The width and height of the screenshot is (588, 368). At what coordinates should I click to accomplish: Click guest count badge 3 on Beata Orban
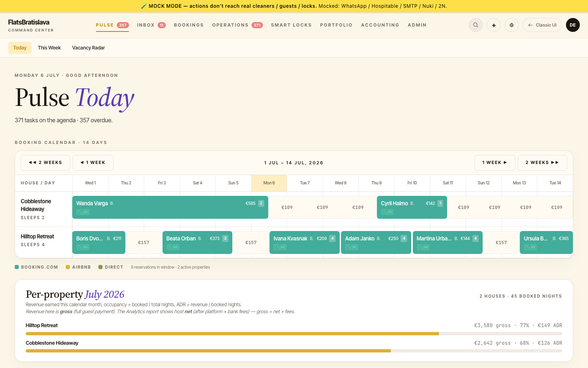pyautogui.click(x=225, y=238)
